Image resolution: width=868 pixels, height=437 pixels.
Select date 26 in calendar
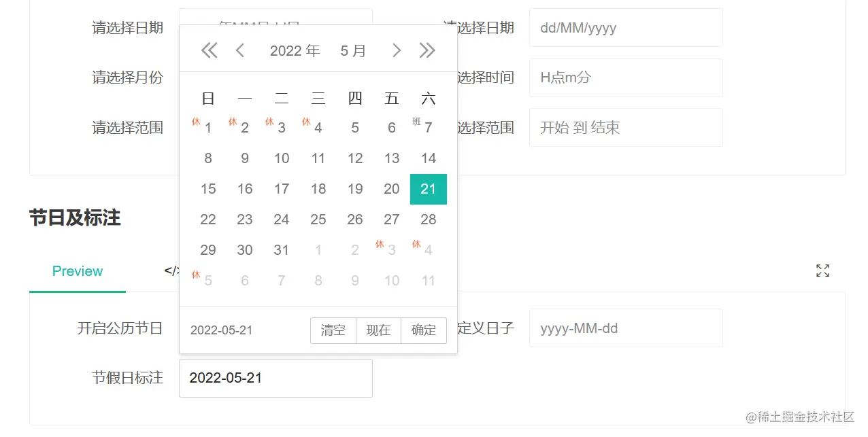click(x=355, y=220)
